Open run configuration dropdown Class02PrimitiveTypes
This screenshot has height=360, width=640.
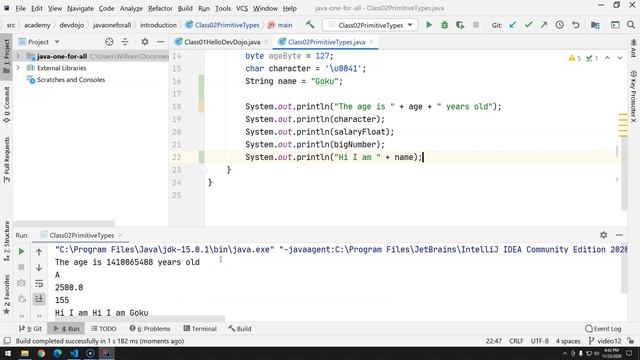coord(370,25)
